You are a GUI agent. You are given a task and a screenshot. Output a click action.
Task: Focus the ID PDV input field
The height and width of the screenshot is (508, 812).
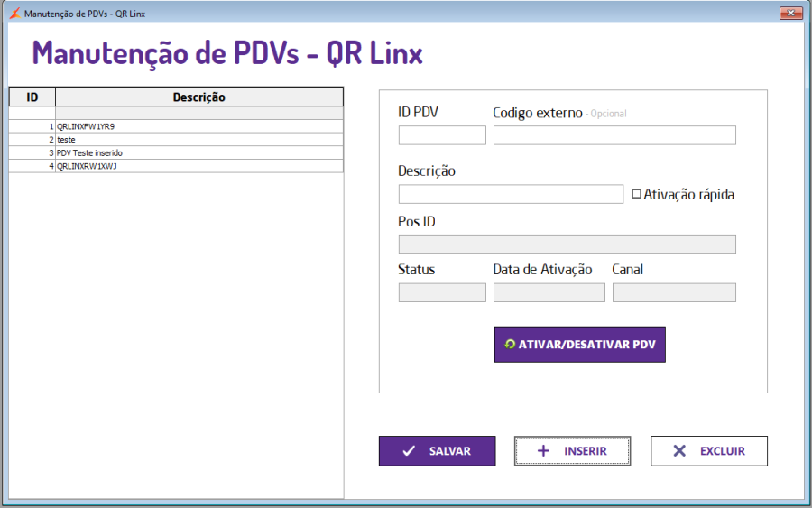[442, 135]
